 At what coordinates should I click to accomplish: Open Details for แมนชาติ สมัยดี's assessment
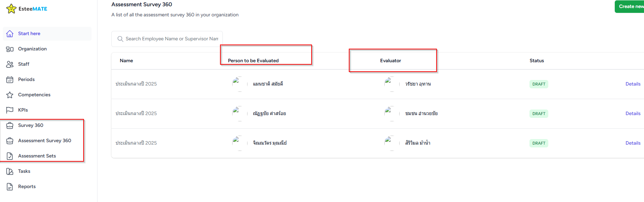(633, 84)
